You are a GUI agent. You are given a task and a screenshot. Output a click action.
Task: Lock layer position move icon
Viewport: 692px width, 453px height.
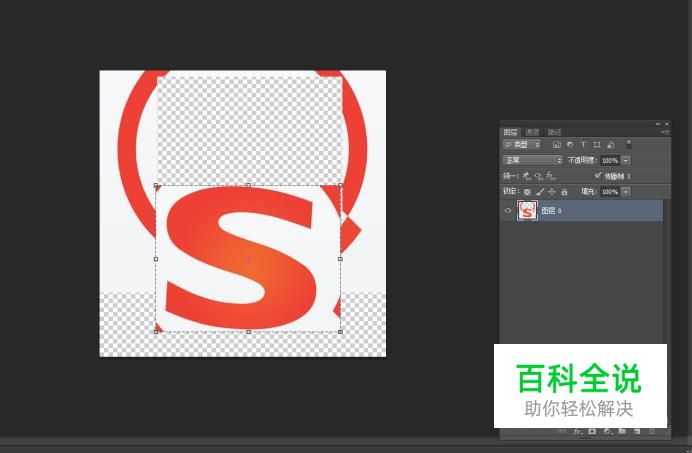pos(552,192)
